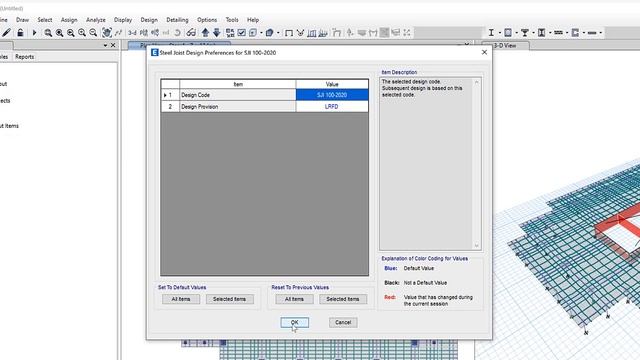Click the zoom out minus magnifier icon
The height and width of the screenshot is (360, 640).
tap(93, 33)
